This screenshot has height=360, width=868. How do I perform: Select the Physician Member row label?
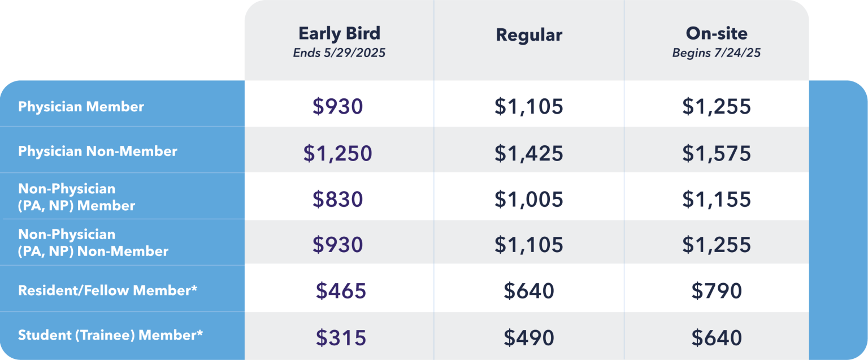pyautogui.click(x=81, y=106)
